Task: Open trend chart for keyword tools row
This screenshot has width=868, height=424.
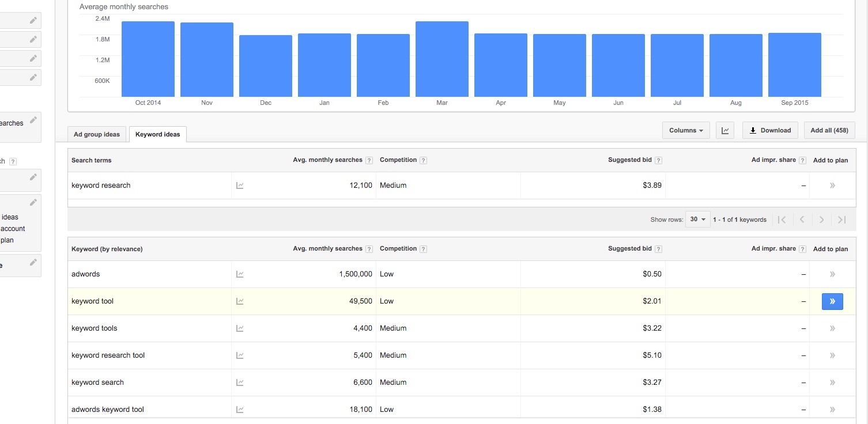Action: [240, 328]
